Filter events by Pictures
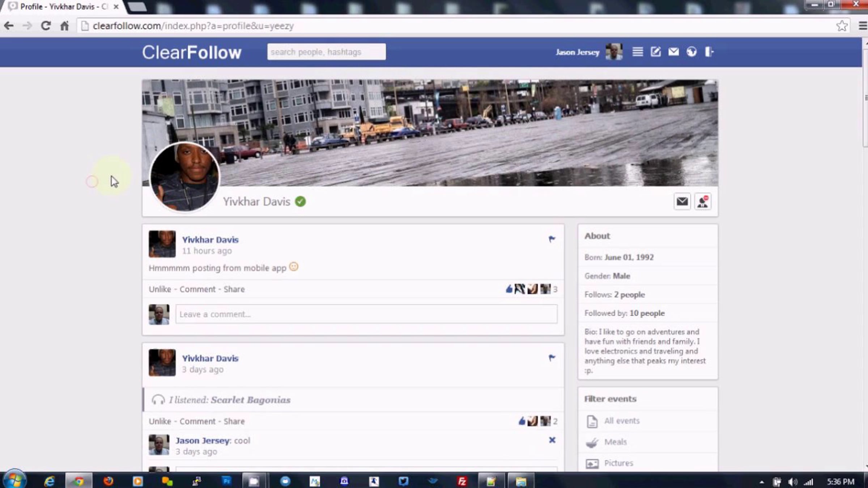This screenshot has width=868, height=488. pyautogui.click(x=618, y=463)
